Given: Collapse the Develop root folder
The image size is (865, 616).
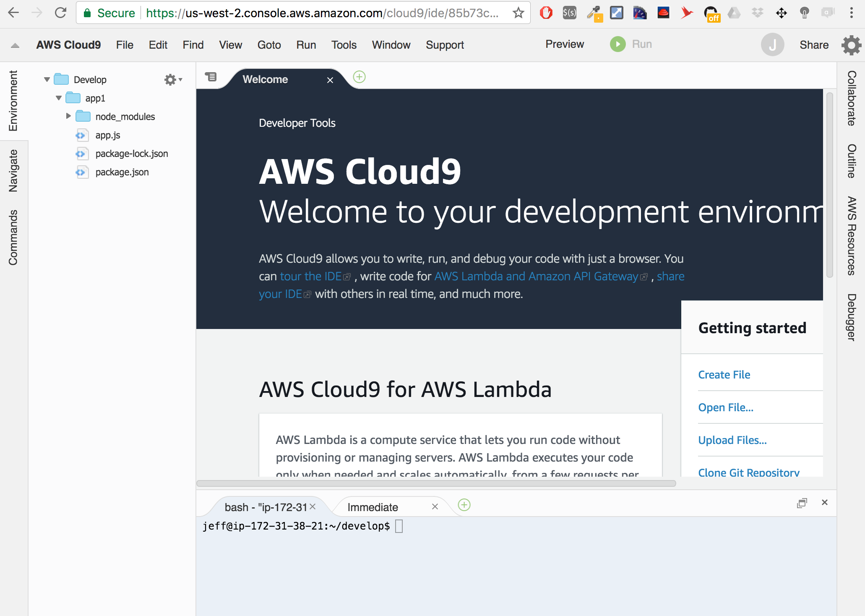Looking at the screenshot, I should point(47,79).
